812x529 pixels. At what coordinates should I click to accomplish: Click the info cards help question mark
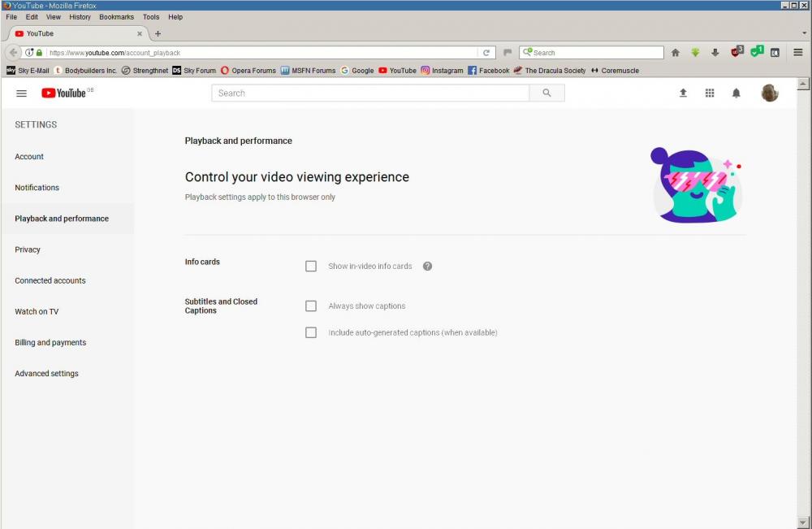(x=428, y=266)
